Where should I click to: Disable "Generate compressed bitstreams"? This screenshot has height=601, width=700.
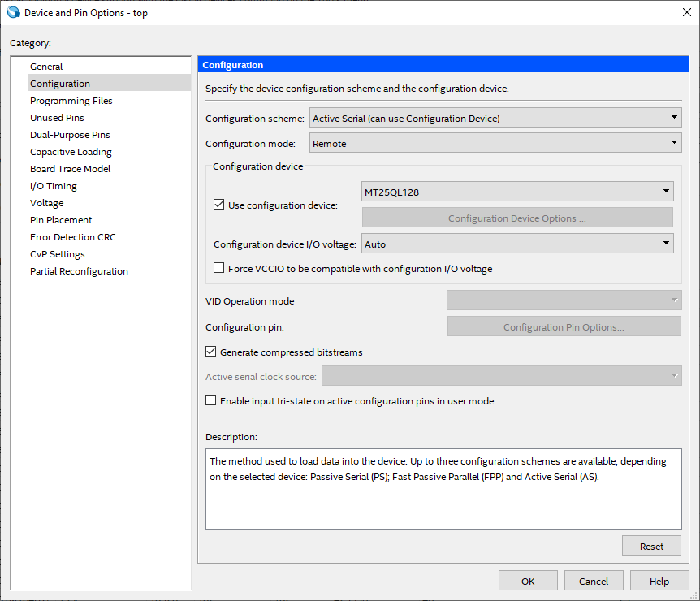pyautogui.click(x=211, y=351)
